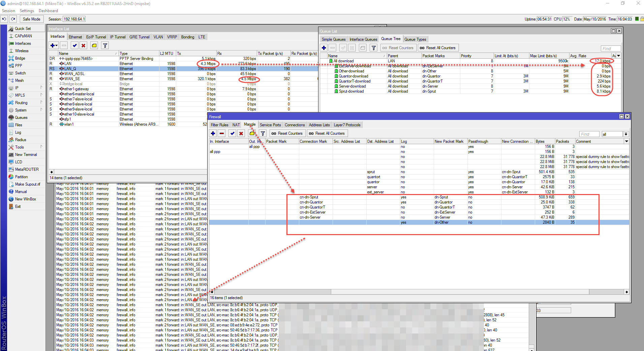Image resolution: width=644 pixels, height=351 pixels.
Task: Open the Simple Queues tab
Action: click(x=333, y=39)
